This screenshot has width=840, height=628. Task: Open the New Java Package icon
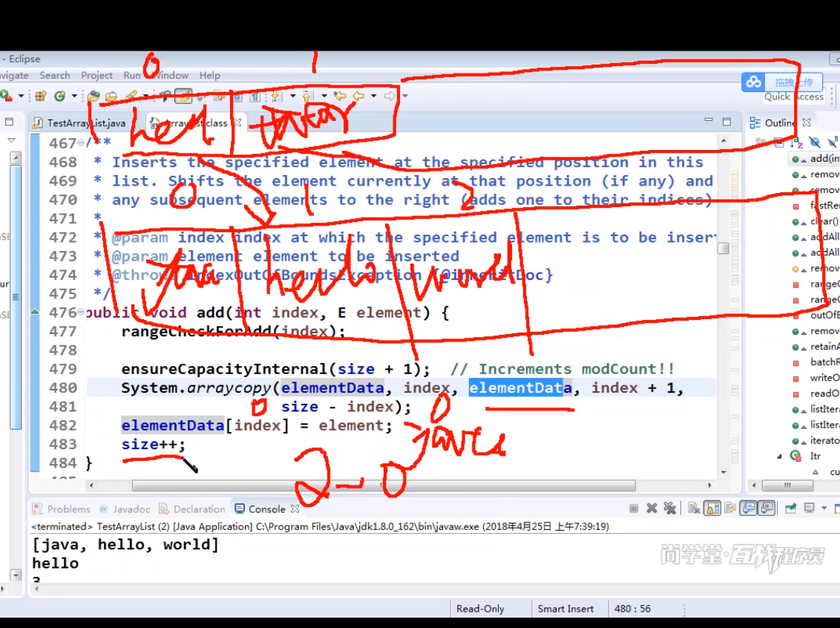tap(41, 96)
